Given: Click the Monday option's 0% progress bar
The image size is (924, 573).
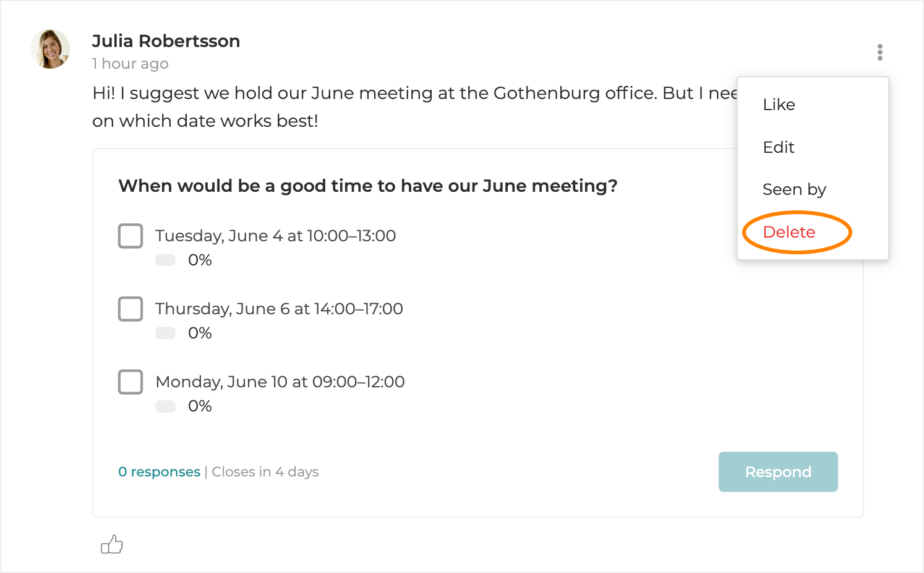Looking at the screenshot, I should [166, 406].
